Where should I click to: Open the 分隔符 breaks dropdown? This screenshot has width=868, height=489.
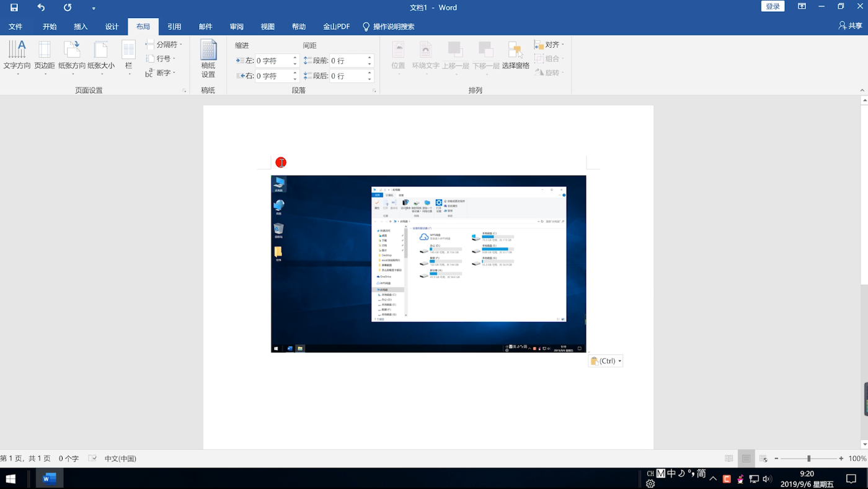(164, 45)
